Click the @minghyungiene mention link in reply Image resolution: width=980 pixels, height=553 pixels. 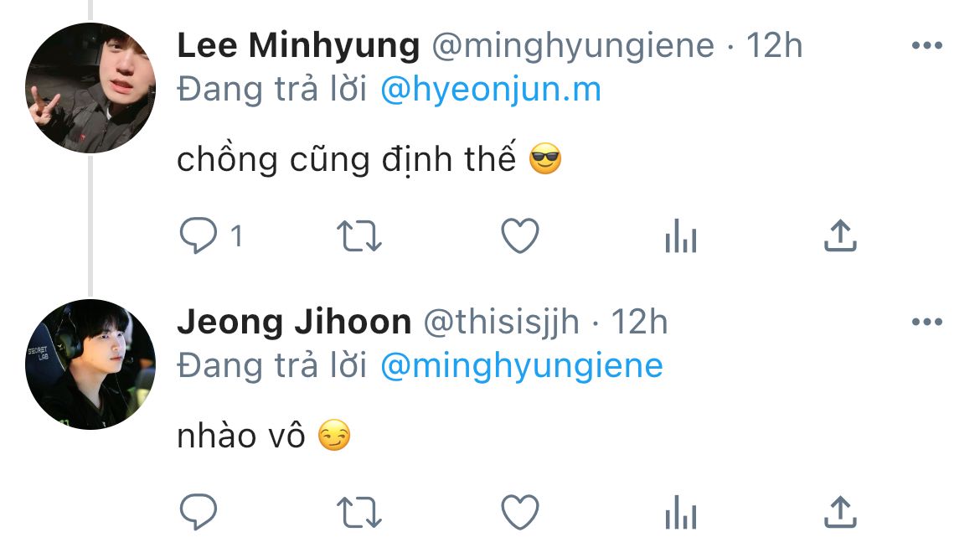click(521, 366)
